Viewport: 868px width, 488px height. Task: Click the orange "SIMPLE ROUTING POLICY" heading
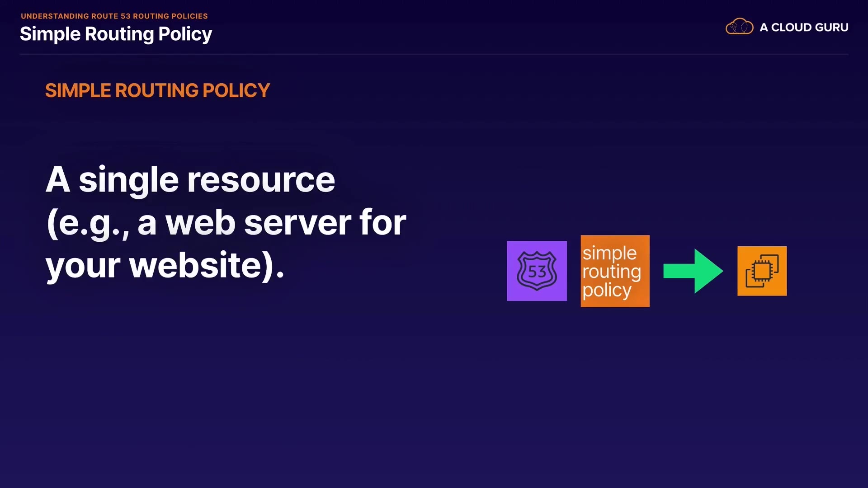pos(157,91)
